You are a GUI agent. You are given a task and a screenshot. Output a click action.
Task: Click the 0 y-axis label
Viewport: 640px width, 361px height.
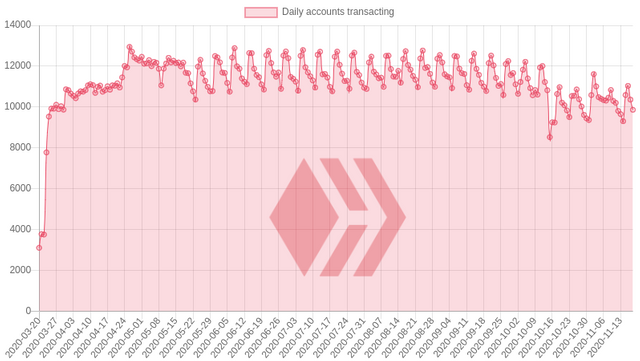(29, 311)
